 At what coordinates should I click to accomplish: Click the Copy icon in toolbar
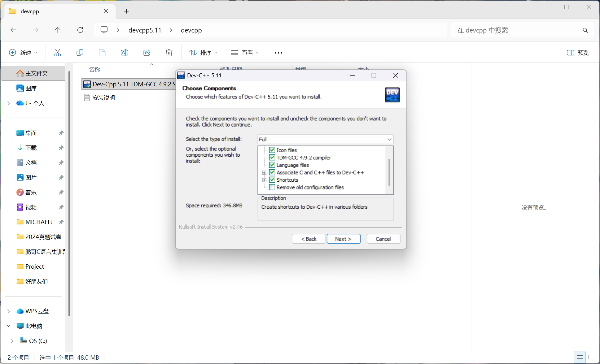click(80, 53)
